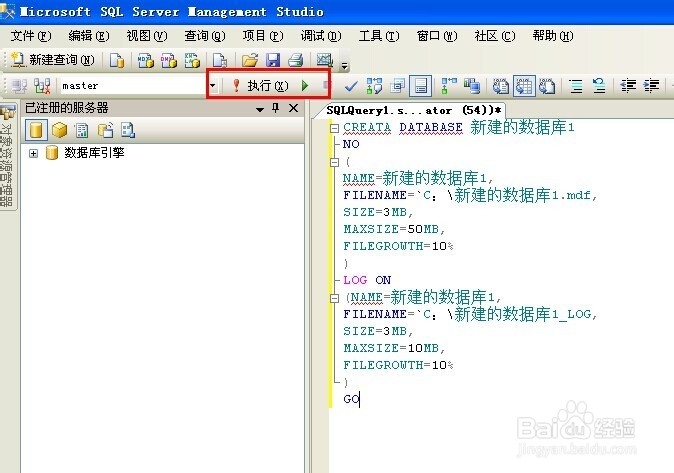Toggle auto-hide pin on Registered Servers panel
The height and width of the screenshot is (473, 674).
click(x=276, y=108)
